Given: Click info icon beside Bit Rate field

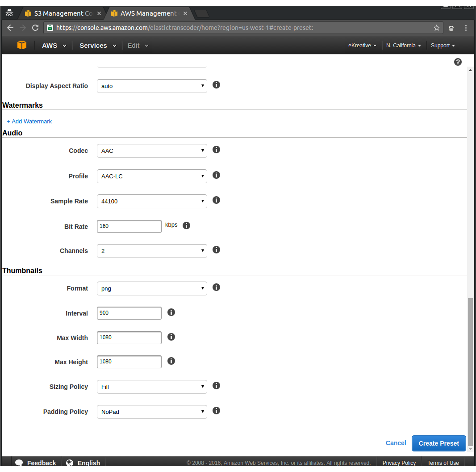Looking at the screenshot, I should tap(187, 226).
